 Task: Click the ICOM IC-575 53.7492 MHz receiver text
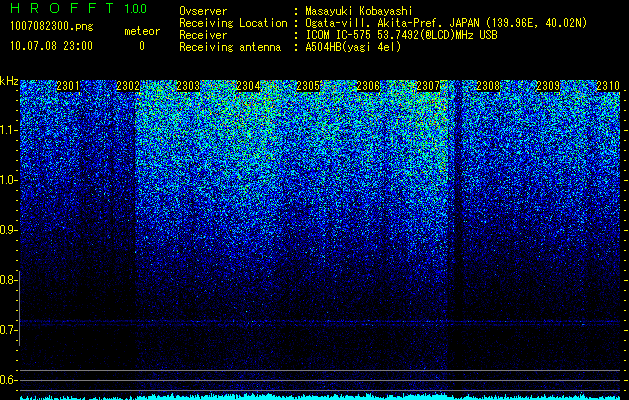click(401, 35)
